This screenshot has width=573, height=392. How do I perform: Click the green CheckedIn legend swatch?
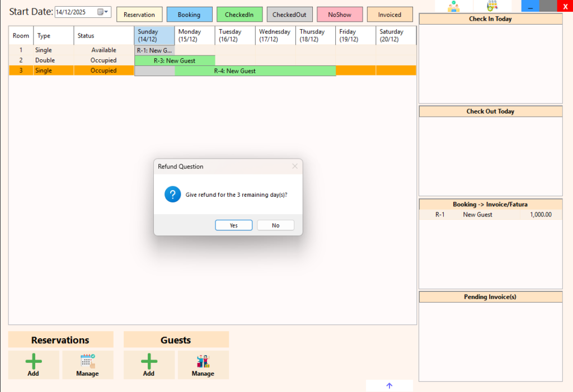239,15
